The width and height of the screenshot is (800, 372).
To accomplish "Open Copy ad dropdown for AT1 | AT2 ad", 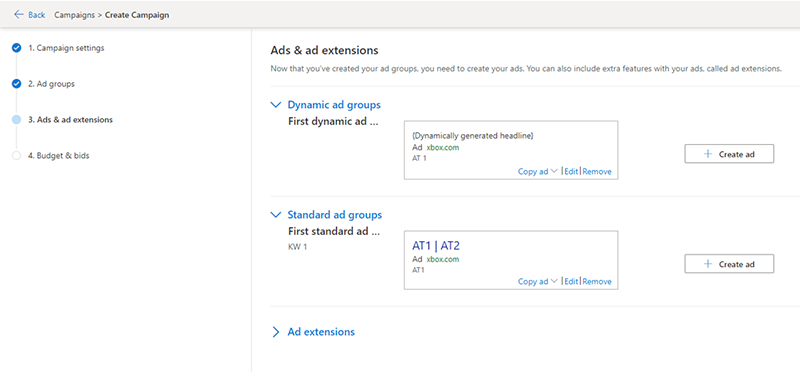I will click(538, 281).
